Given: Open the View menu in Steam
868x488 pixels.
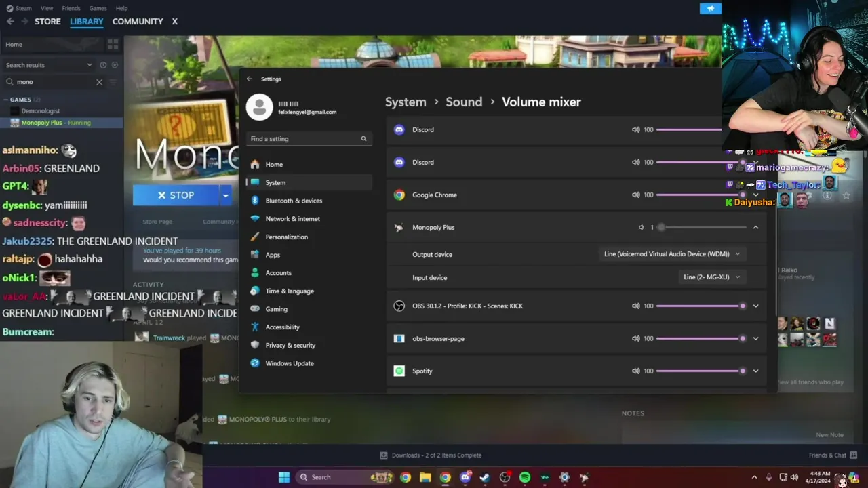Looking at the screenshot, I should point(47,8).
